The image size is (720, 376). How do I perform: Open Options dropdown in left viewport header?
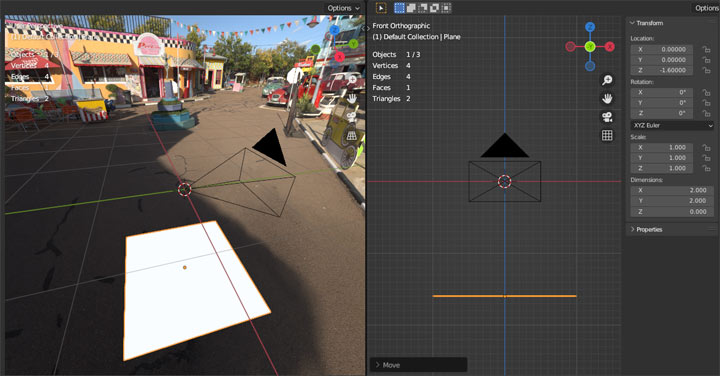coord(343,8)
